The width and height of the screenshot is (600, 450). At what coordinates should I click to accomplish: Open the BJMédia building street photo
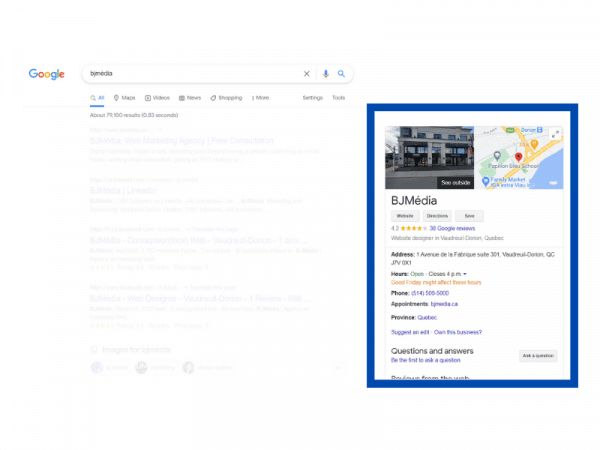pyautogui.click(x=429, y=157)
